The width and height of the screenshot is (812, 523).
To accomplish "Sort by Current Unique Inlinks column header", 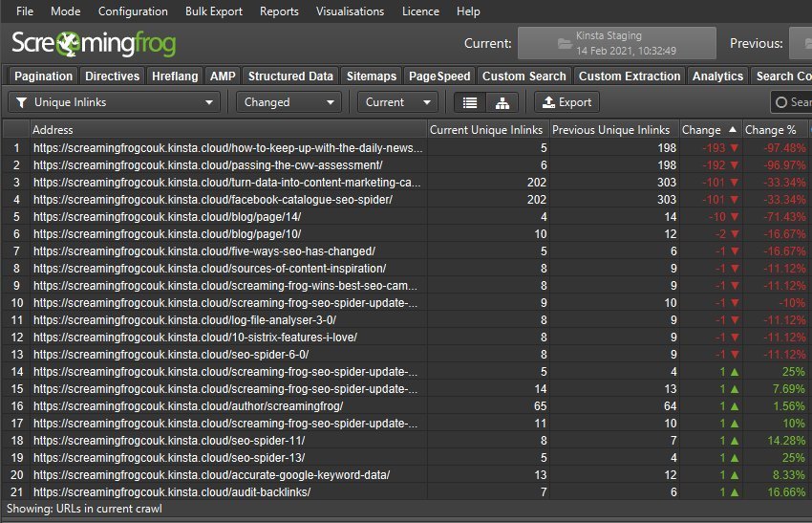I will (485, 129).
